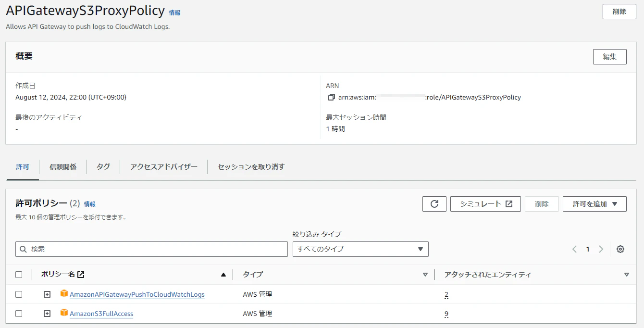
Task: Open table preferences gear icon
Action: coord(620,249)
